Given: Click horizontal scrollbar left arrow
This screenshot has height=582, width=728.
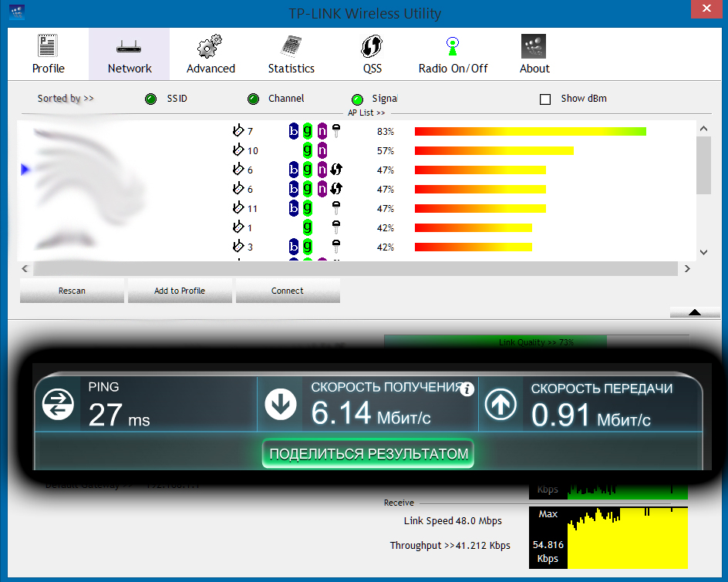Looking at the screenshot, I should coord(25,268).
